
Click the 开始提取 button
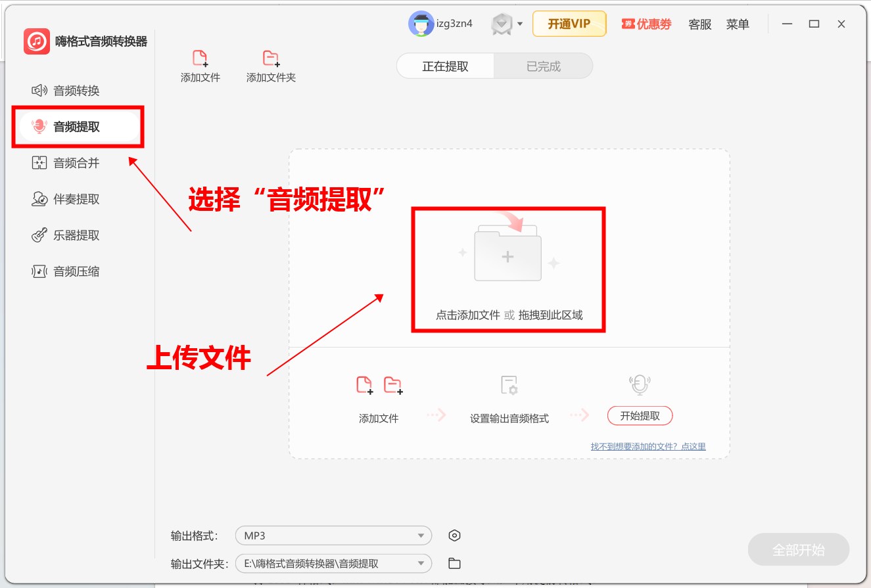tap(640, 416)
